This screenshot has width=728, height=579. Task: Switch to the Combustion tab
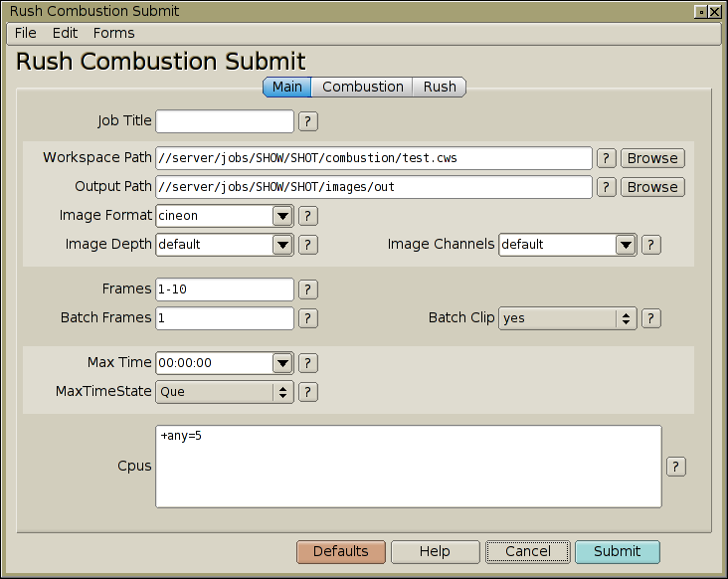[363, 87]
